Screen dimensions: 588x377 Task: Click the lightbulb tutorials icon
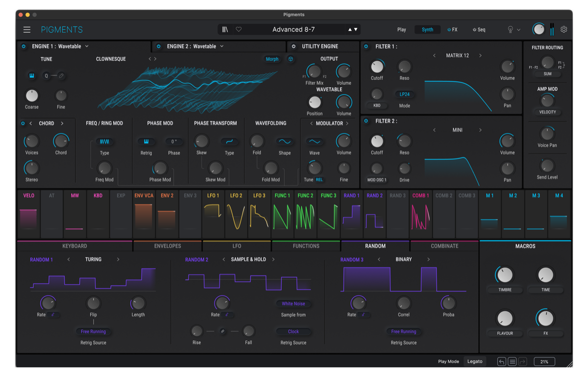pyautogui.click(x=510, y=29)
